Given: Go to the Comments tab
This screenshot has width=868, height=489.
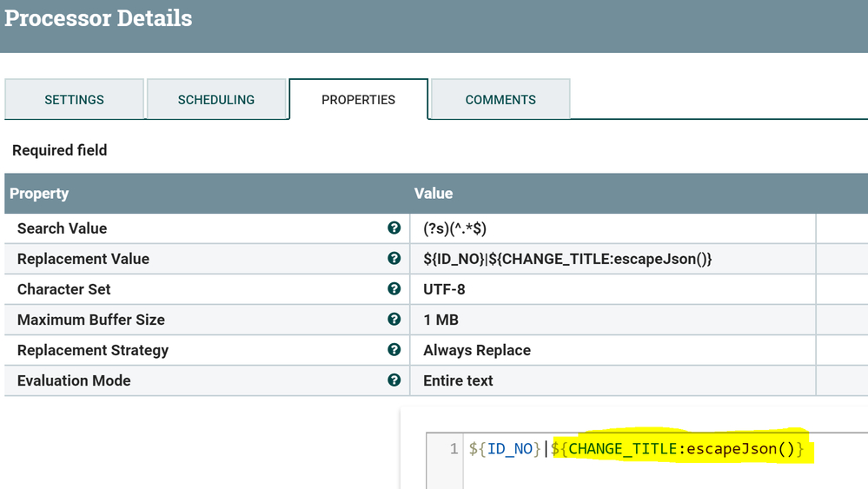Looking at the screenshot, I should pyautogui.click(x=500, y=100).
